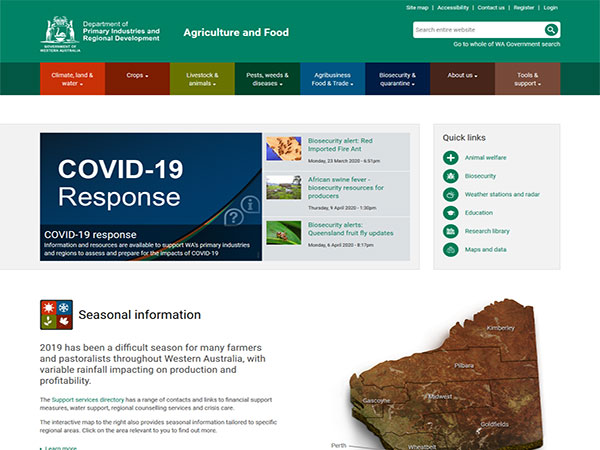Open the Research library link text

pyautogui.click(x=487, y=231)
